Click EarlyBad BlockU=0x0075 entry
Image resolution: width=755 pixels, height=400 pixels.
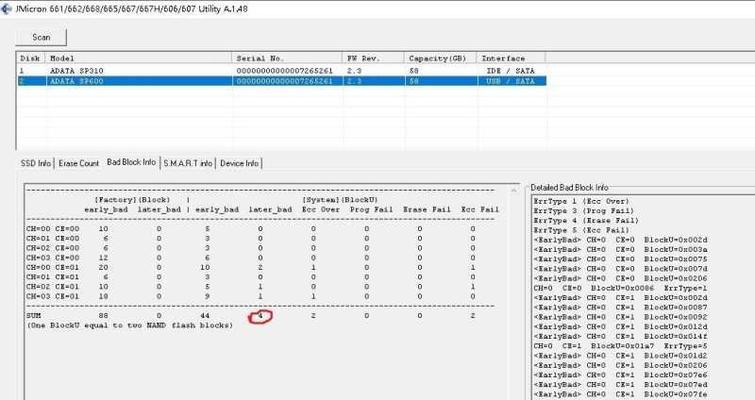click(620, 259)
